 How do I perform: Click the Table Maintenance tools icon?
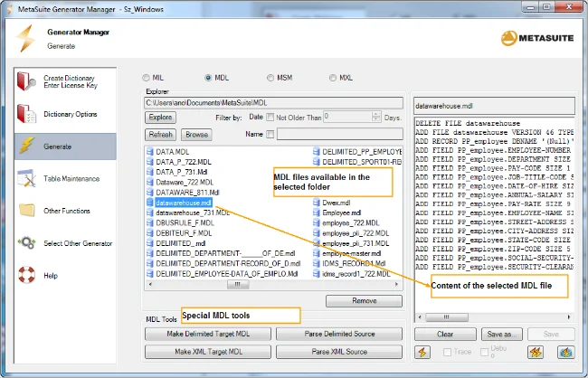(x=26, y=178)
